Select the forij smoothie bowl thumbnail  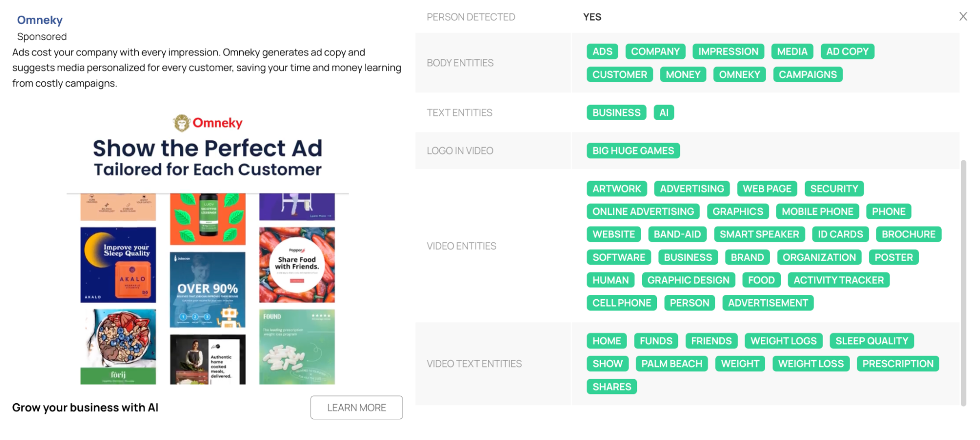tap(118, 346)
